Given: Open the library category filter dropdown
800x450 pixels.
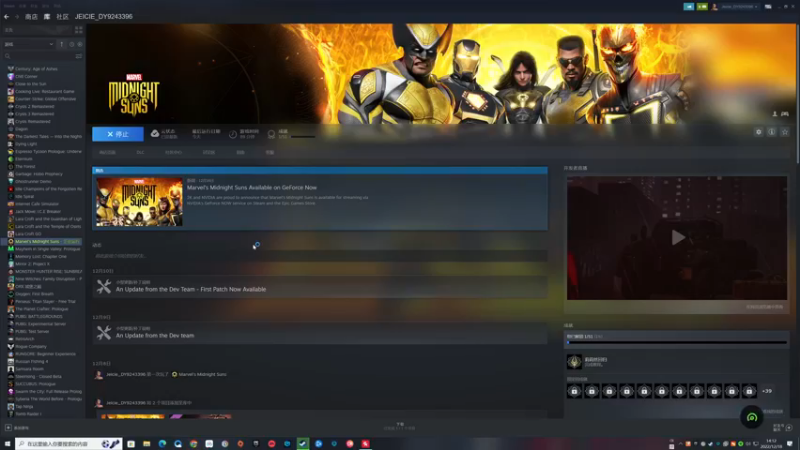Looking at the screenshot, I should coord(29,44).
